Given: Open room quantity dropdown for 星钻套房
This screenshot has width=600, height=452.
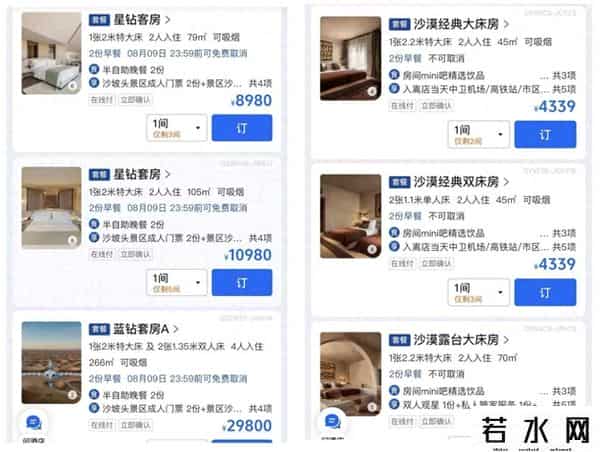Looking at the screenshot, I should [x=177, y=282].
